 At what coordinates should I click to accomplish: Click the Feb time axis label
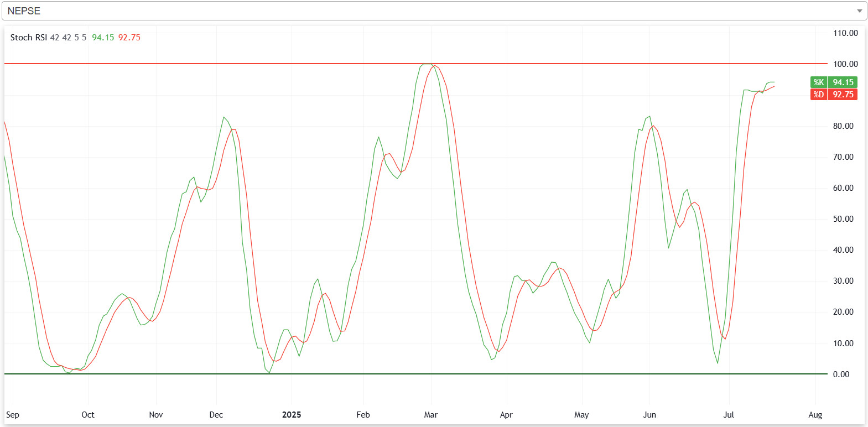(363, 415)
